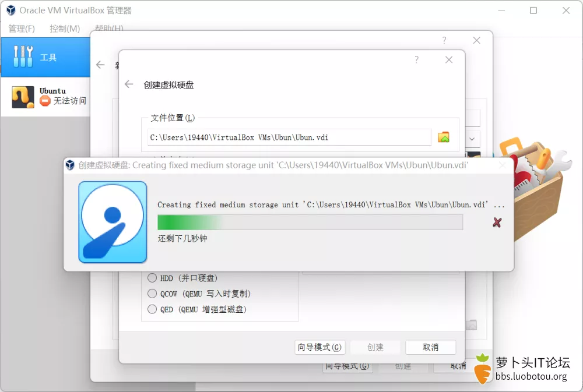The width and height of the screenshot is (583, 392).
Task: Click 取消 in the 创建虚拟硬盘 dialog
Action: pos(431,347)
